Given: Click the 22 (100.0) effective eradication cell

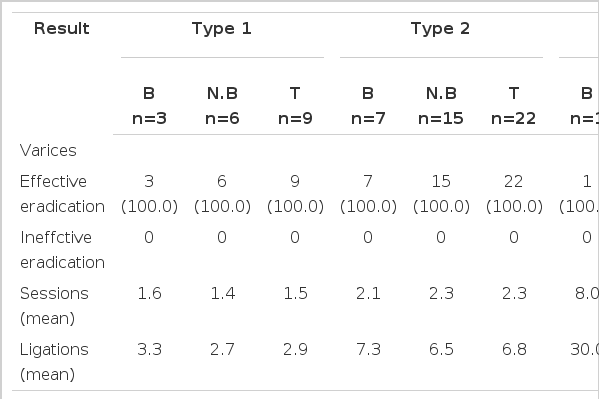Looking at the screenshot, I should point(514,194).
